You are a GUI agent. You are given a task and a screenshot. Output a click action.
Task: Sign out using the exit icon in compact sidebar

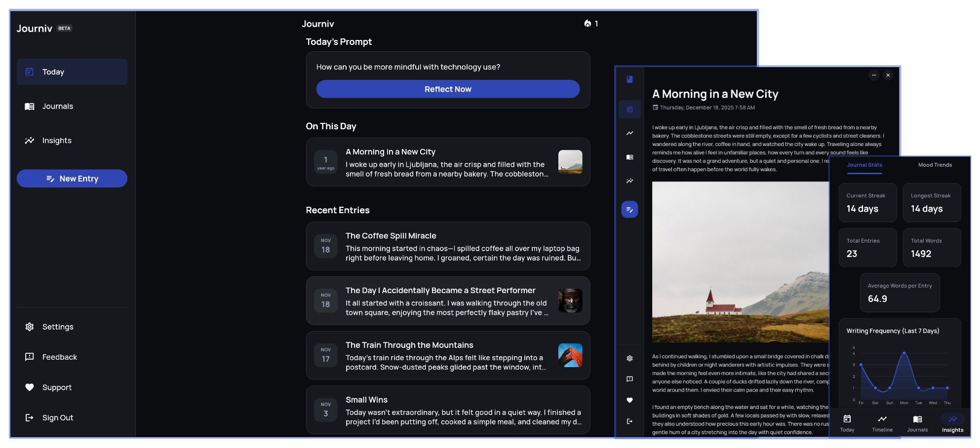pyautogui.click(x=629, y=421)
